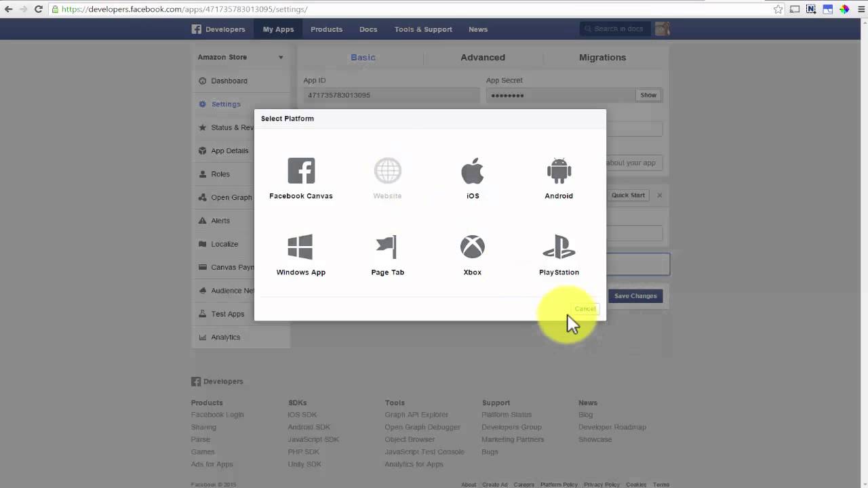
Task: Open the Products menu
Action: 326,29
